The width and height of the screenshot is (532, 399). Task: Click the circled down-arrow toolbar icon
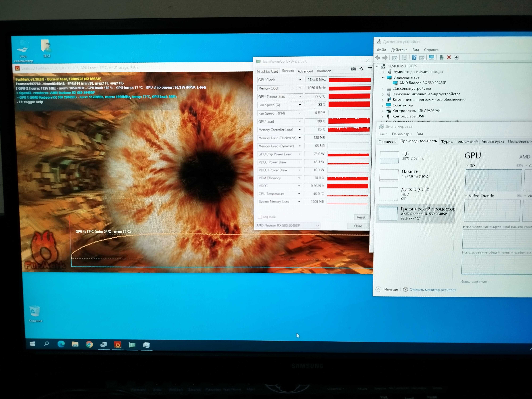(x=456, y=57)
